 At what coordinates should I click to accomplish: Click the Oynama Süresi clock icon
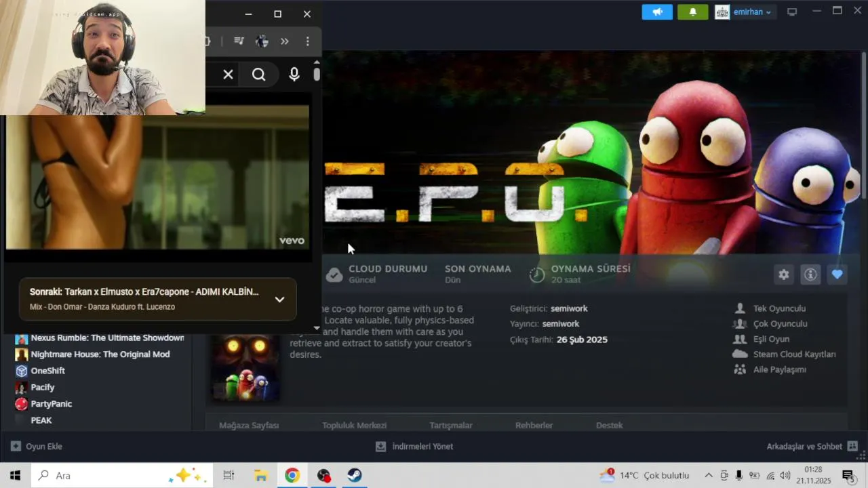tap(537, 274)
